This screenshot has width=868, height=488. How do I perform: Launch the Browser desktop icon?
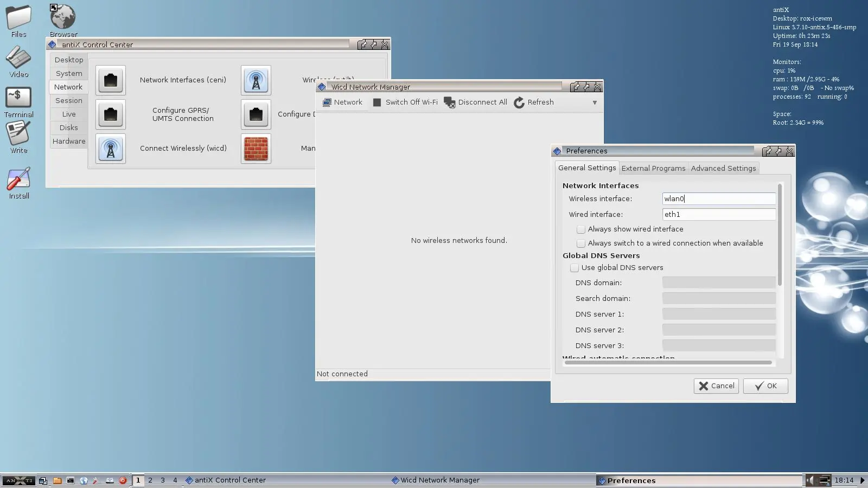pos(63,21)
